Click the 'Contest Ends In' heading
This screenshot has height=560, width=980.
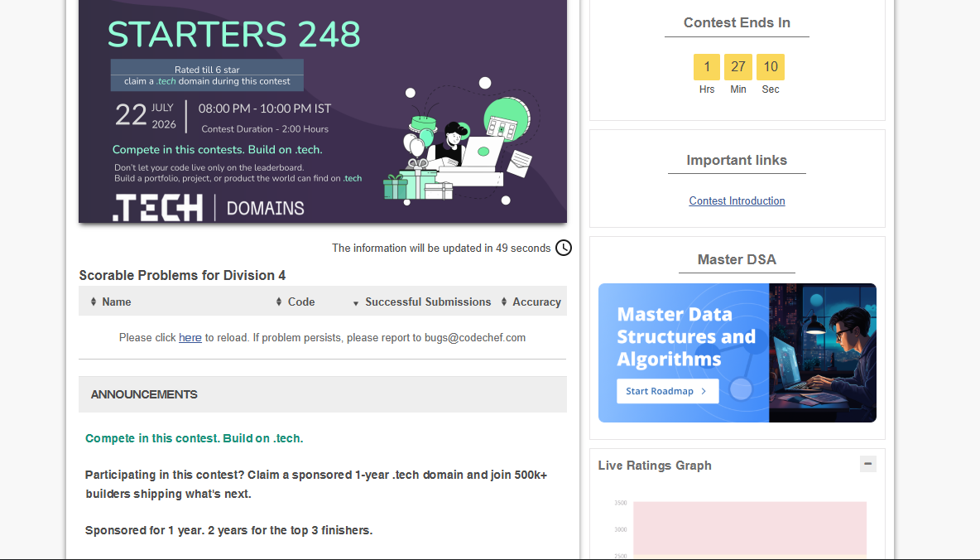click(x=737, y=22)
